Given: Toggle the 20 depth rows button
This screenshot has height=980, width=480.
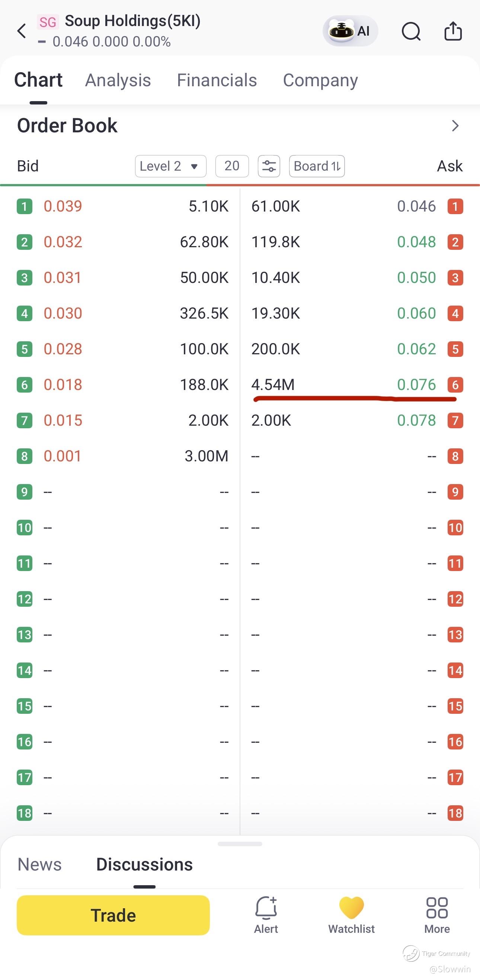Looking at the screenshot, I should pyautogui.click(x=232, y=166).
